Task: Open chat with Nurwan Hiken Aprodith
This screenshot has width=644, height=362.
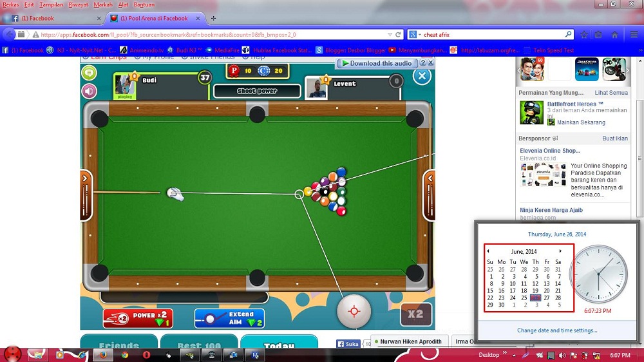Action: [x=410, y=341]
